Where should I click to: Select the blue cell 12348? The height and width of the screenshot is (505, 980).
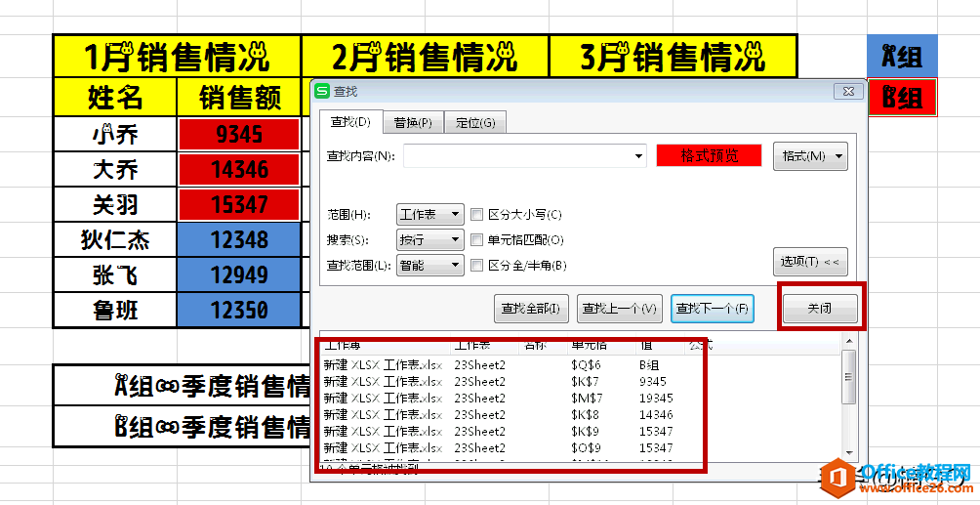pos(239,239)
